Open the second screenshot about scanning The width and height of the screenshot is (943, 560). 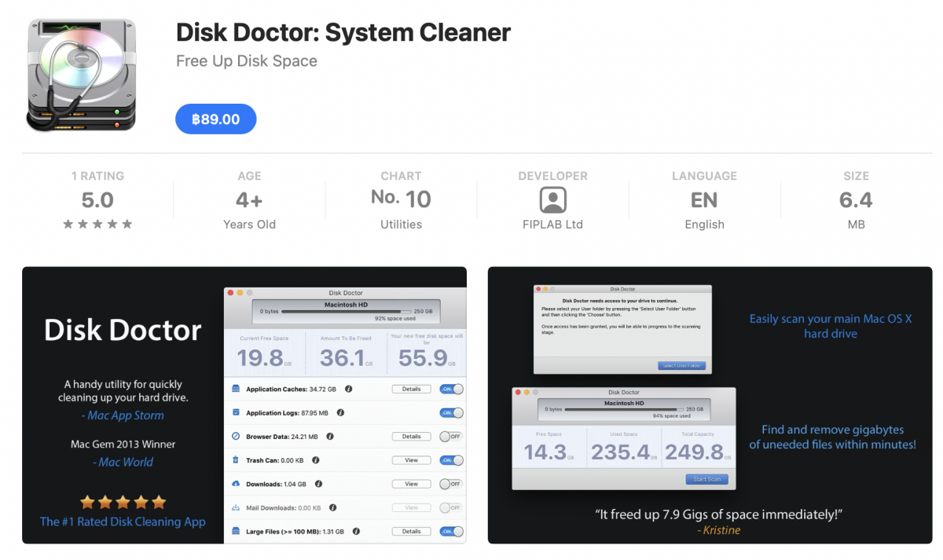[710, 405]
